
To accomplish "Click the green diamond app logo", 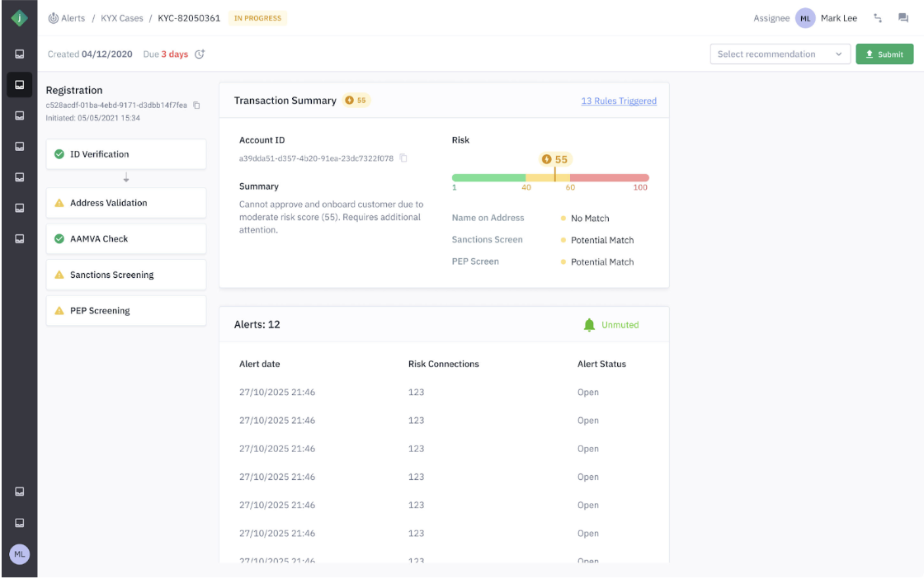I will click(18, 18).
